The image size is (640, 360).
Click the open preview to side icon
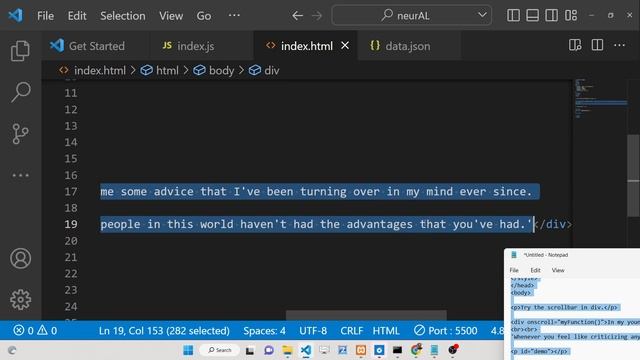coord(575,45)
